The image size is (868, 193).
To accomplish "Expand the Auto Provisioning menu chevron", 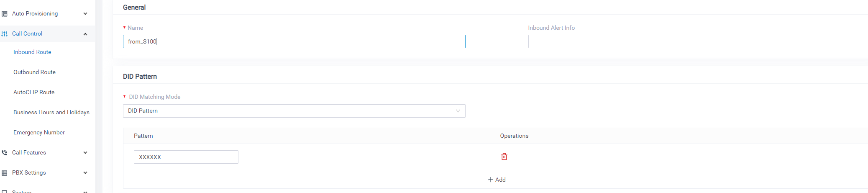I will [85, 14].
